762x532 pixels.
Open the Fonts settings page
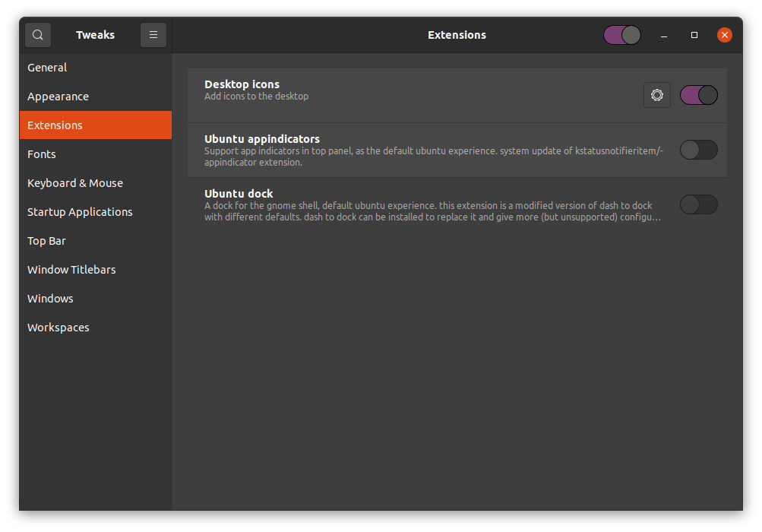[x=96, y=154]
